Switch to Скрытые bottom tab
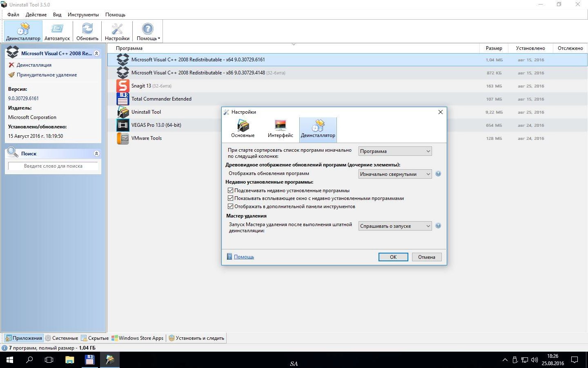 click(95, 338)
